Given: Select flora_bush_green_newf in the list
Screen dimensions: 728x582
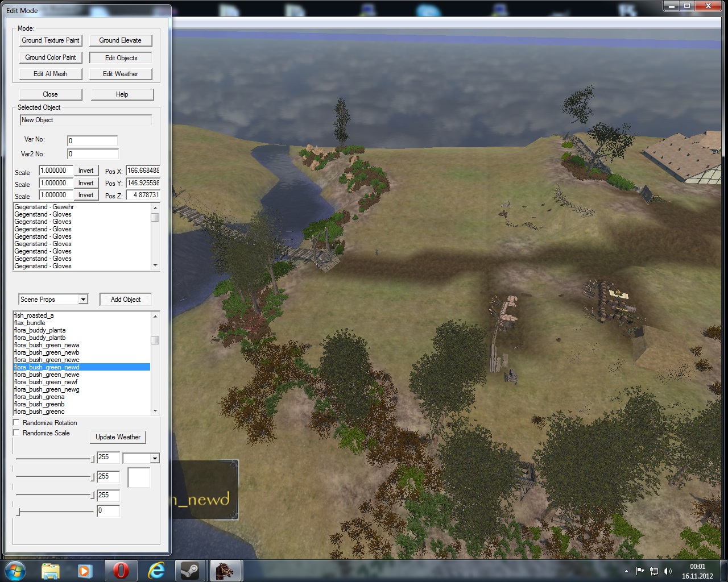Looking at the screenshot, I should (82, 382).
